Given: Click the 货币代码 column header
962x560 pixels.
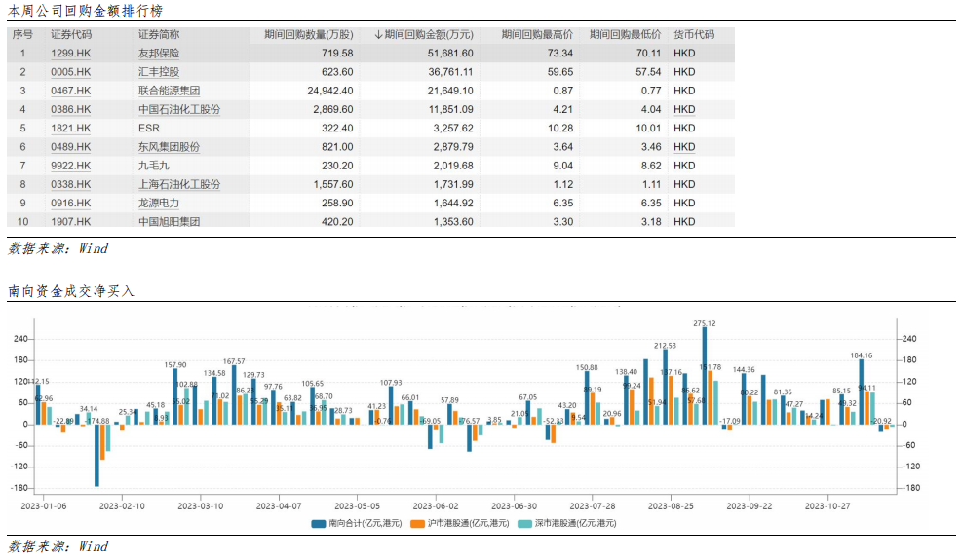Looking at the screenshot, I should (694, 35).
